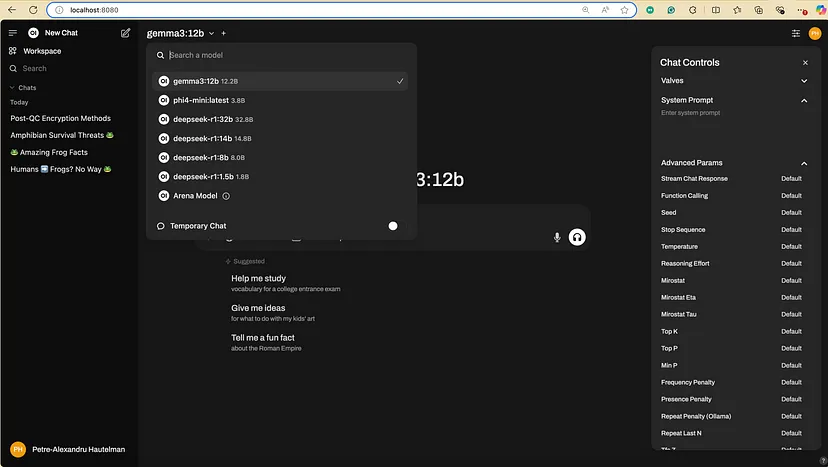Open browser Collections icon

coord(759,10)
